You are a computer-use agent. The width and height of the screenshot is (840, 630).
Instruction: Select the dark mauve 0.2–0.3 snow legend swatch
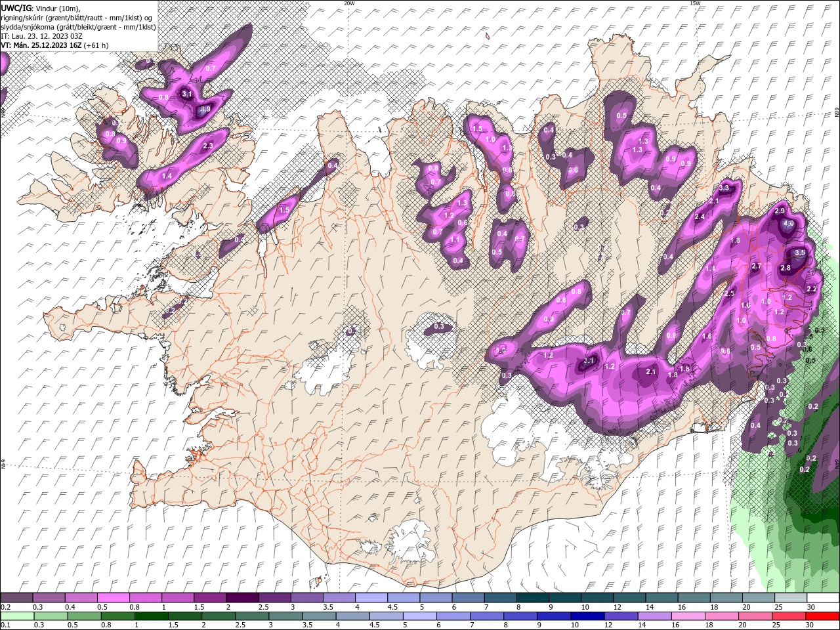(x=16, y=598)
